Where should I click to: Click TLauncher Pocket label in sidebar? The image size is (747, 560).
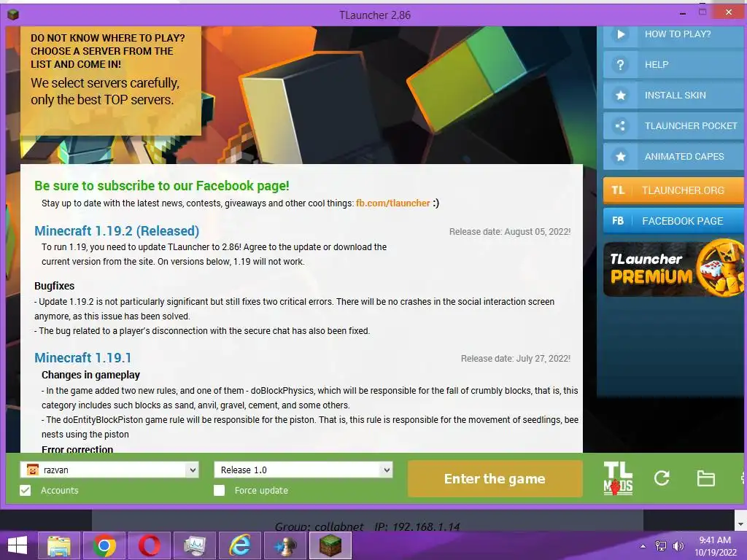click(691, 126)
